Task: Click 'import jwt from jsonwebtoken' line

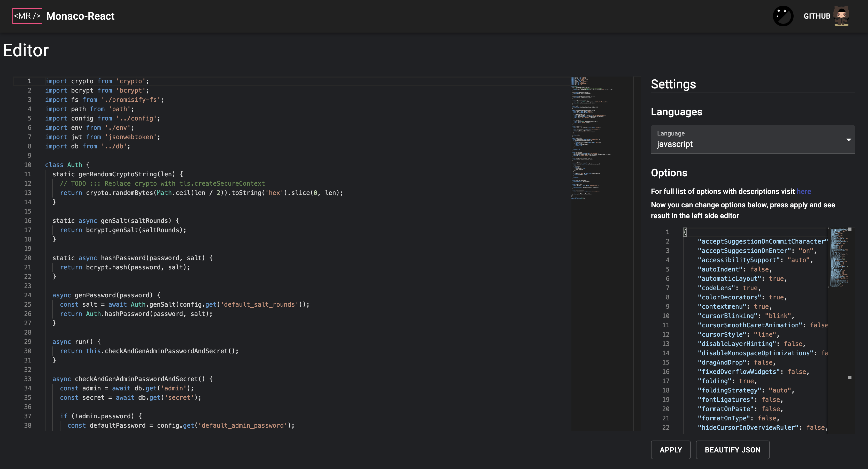Action: [103, 137]
